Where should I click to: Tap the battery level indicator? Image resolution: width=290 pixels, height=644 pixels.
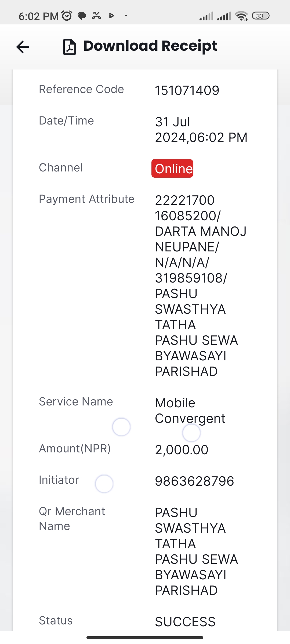[260, 16]
